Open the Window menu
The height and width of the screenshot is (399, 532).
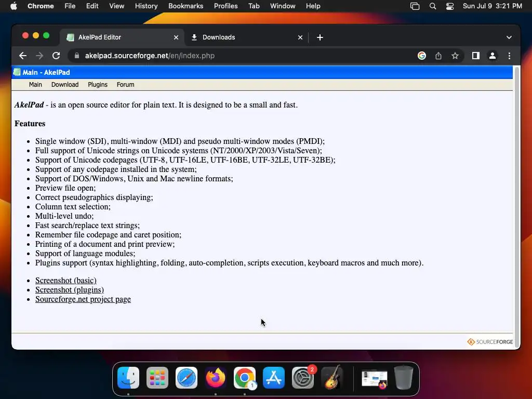pyautogui.click(x=283, y=6)
